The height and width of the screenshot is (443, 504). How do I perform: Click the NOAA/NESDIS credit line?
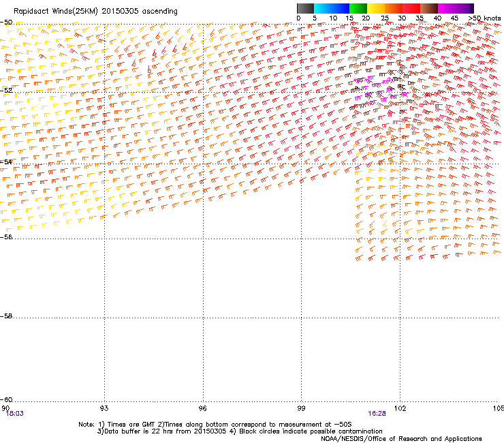pos(401,439)
